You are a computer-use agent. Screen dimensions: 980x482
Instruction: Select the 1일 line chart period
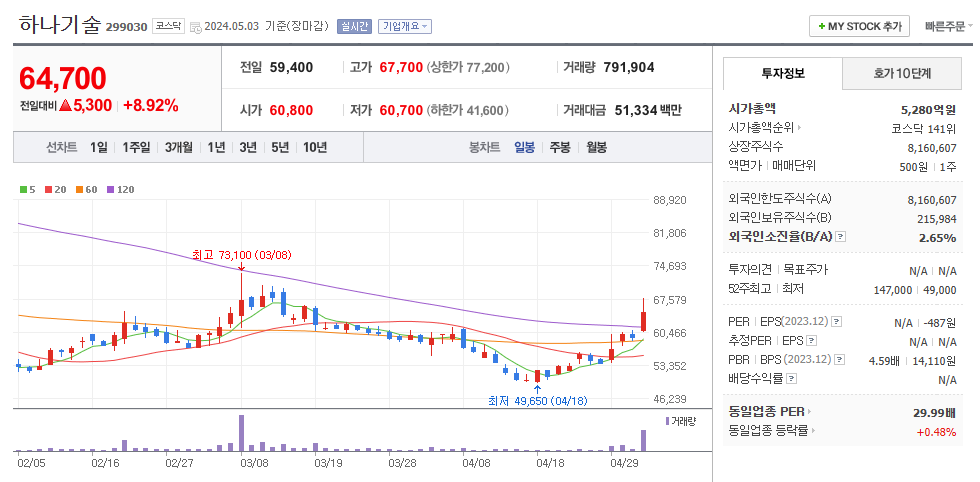click(x=99, y=148)
